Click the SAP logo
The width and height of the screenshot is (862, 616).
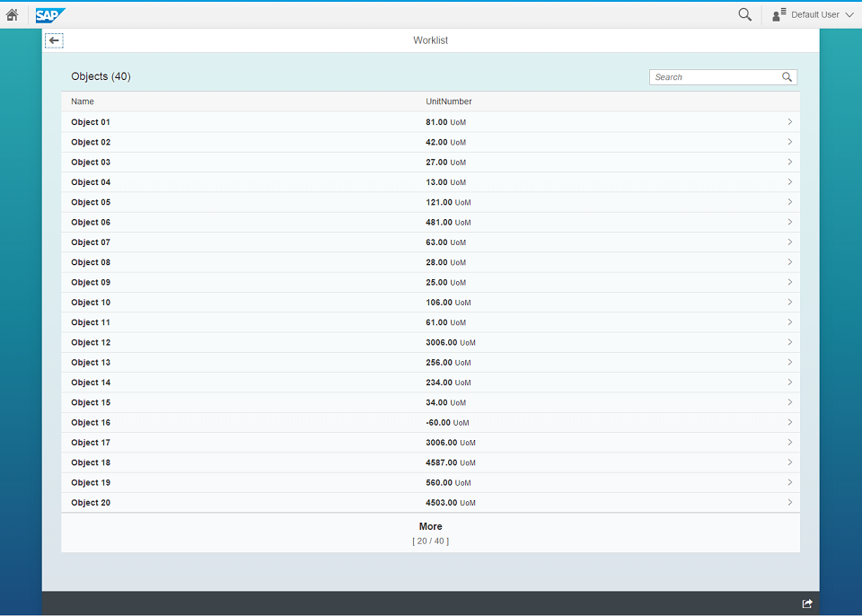tap(50, 14)
